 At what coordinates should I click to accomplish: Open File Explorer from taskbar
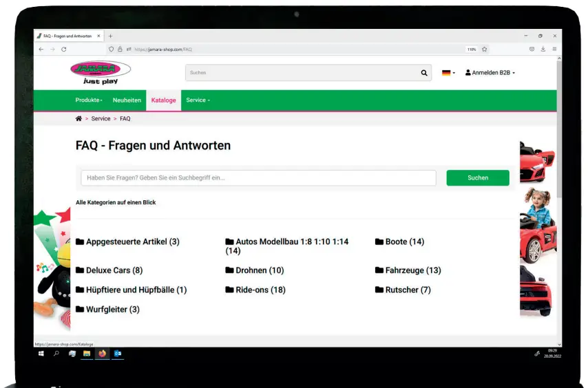(87, 353)
